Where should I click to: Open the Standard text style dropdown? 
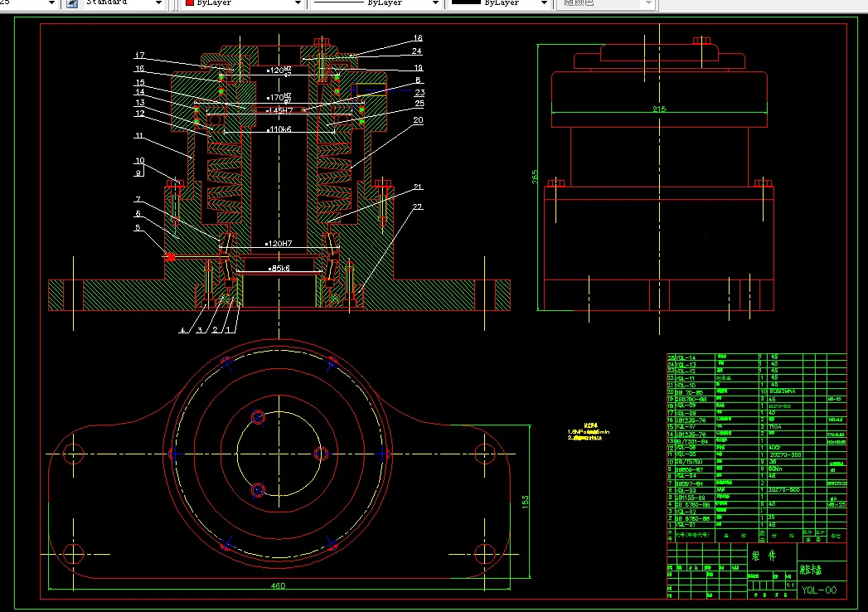click(158, 2)
